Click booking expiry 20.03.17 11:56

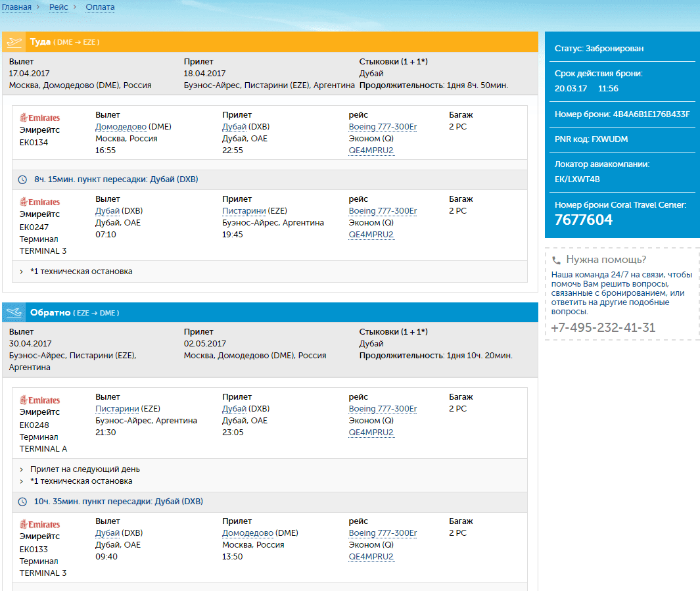[586, 88]
